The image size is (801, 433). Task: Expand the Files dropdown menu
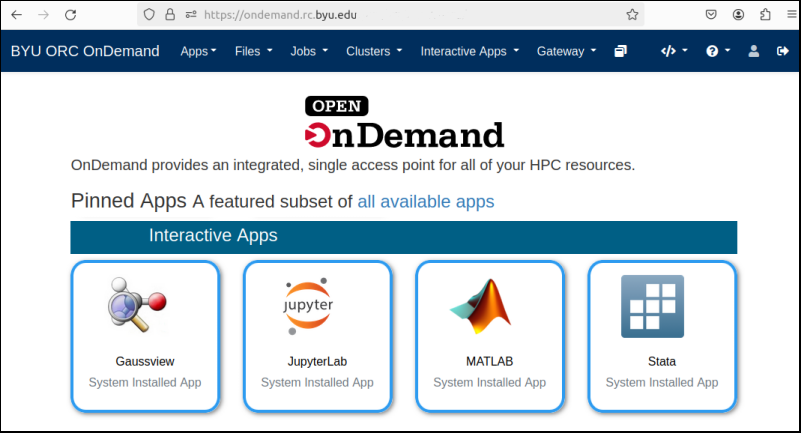[x=253, y=51]
